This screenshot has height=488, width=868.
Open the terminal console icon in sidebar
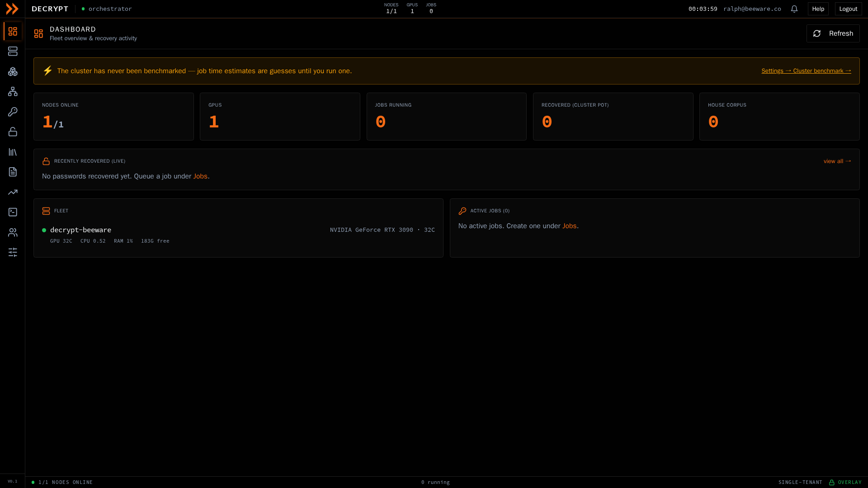click(x=13, y=212)
